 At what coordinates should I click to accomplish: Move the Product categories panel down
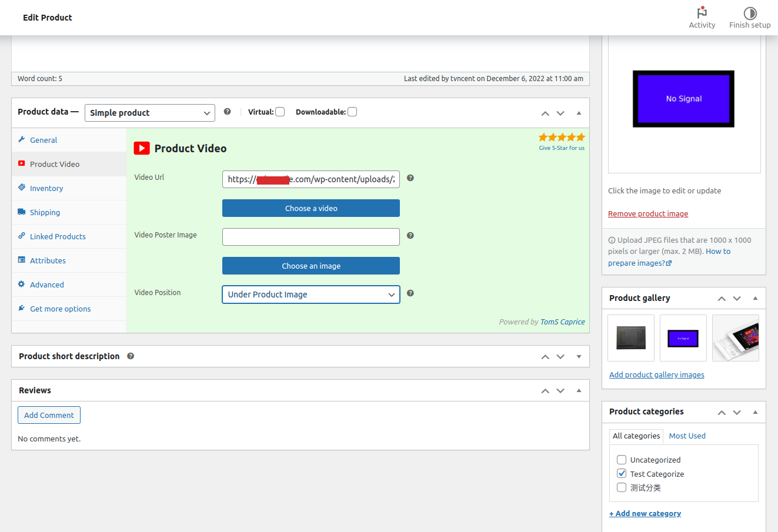click(x=737, y=413)
